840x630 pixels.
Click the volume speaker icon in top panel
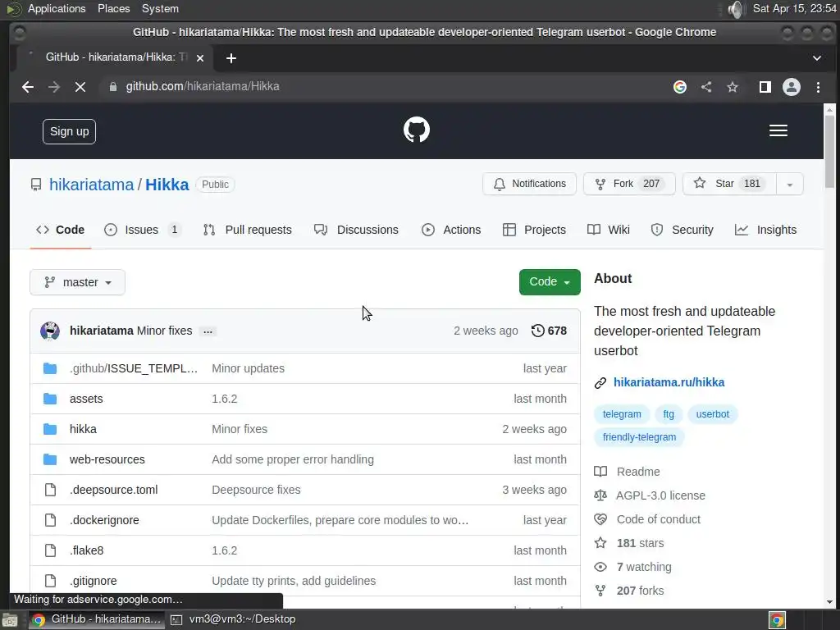point(737,9)
